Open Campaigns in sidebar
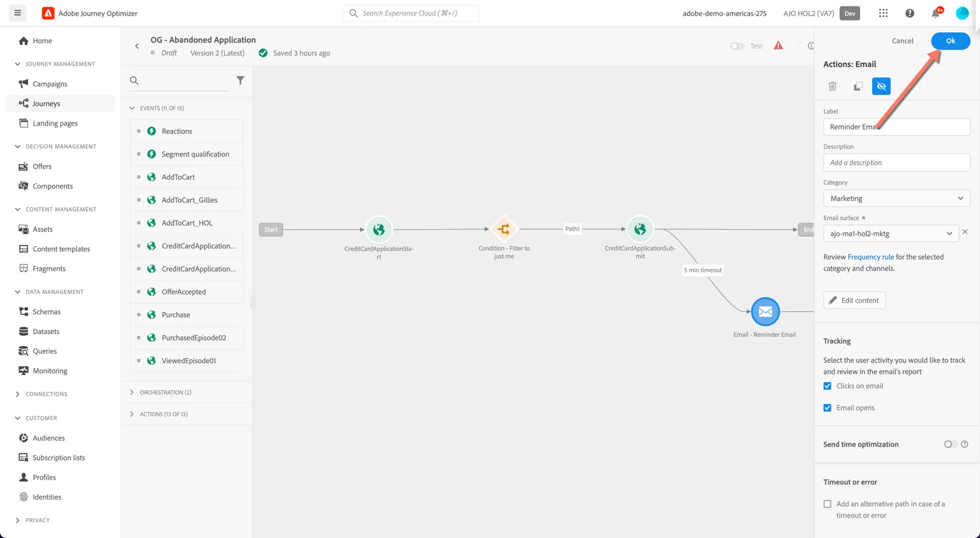Viewport: 980px width, 538px height. point(60,84)
